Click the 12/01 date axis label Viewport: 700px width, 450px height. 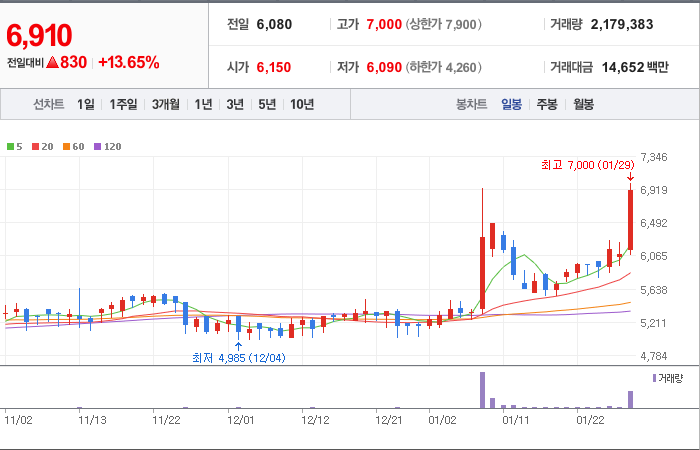click(x=241, y=421)
